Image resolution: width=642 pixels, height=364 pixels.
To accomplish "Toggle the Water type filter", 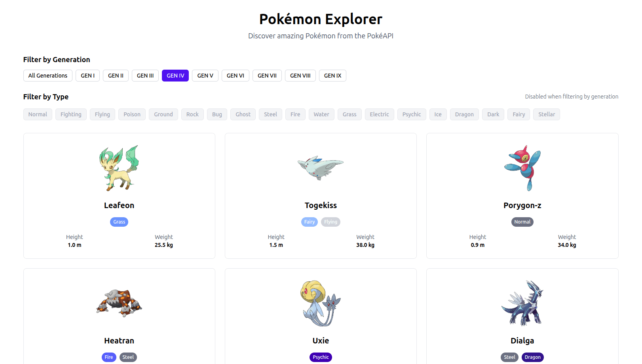I will [321, 114].
